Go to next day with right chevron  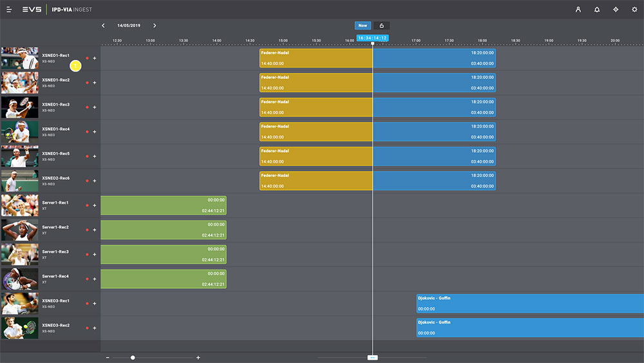[155, 26]
